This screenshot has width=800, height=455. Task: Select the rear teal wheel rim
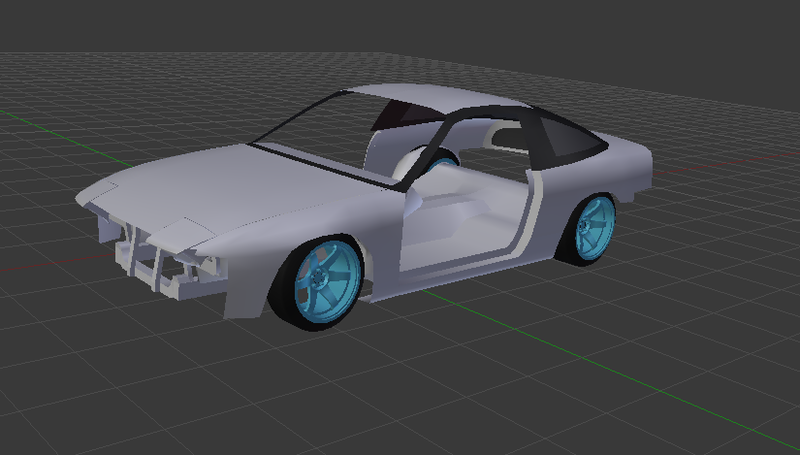[x=595, y=228]
